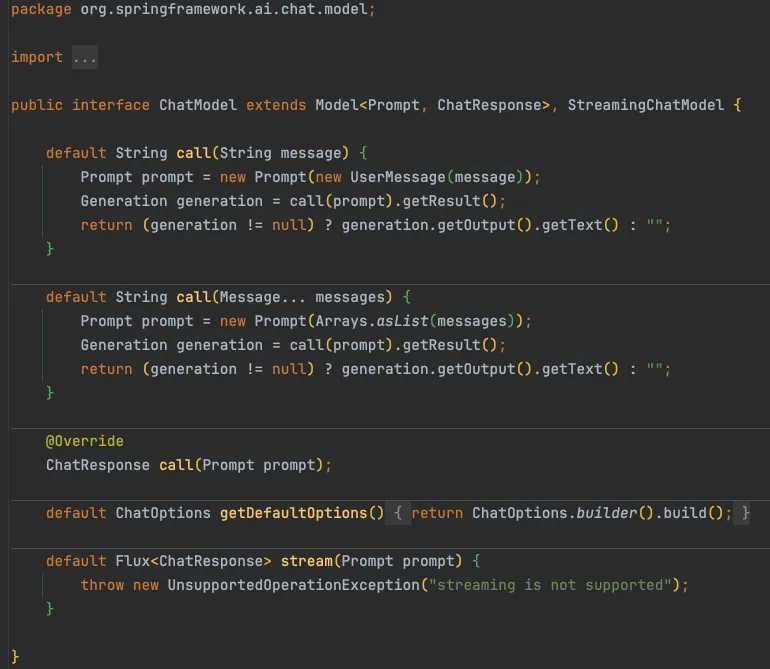
Task: Click the italic builder call on ChatOptions
Action: coord(606,513)
